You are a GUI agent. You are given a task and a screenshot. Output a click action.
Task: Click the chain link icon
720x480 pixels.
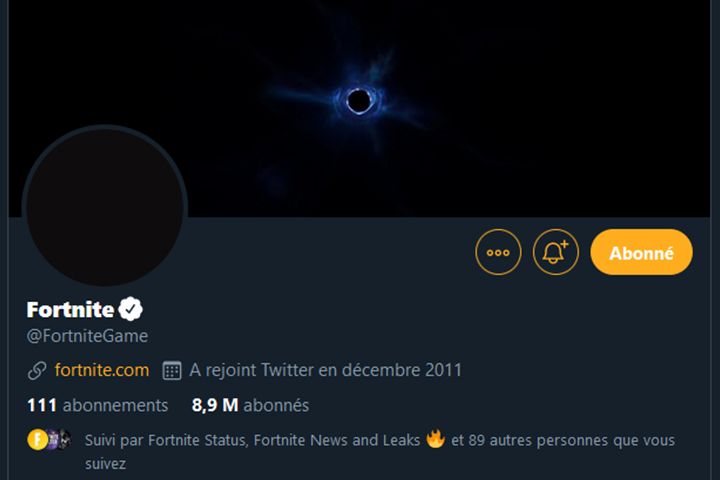click(37, 370)
